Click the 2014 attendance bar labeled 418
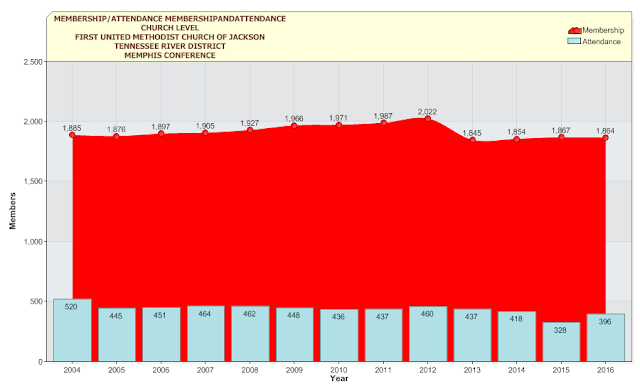640x391 pixels. point(517,336)
